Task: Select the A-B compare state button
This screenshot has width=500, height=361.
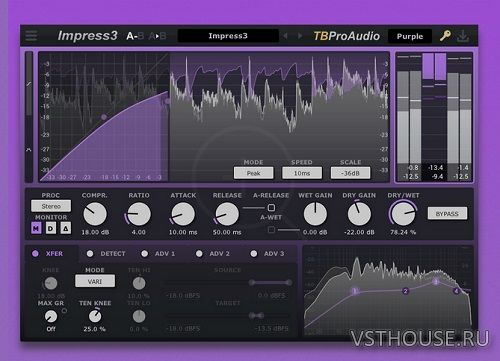Action: (x=135, y=36)
